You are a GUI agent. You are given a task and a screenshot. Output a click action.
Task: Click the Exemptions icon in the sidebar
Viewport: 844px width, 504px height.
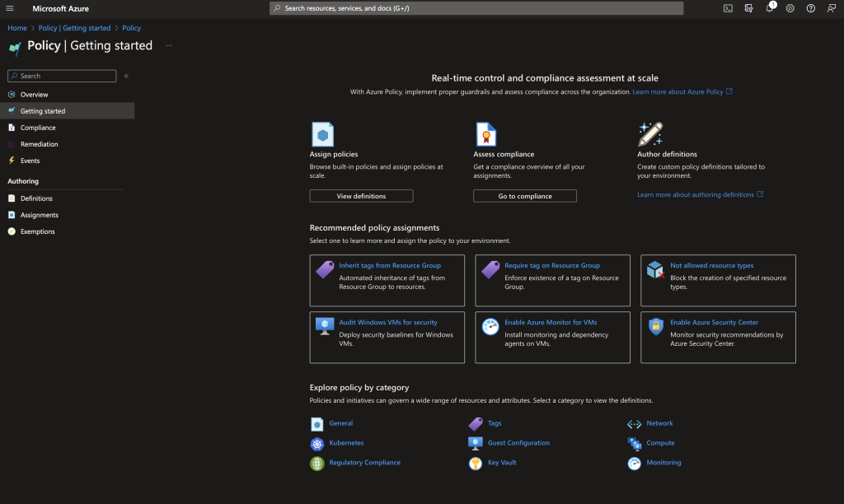[x=12, y=231]
